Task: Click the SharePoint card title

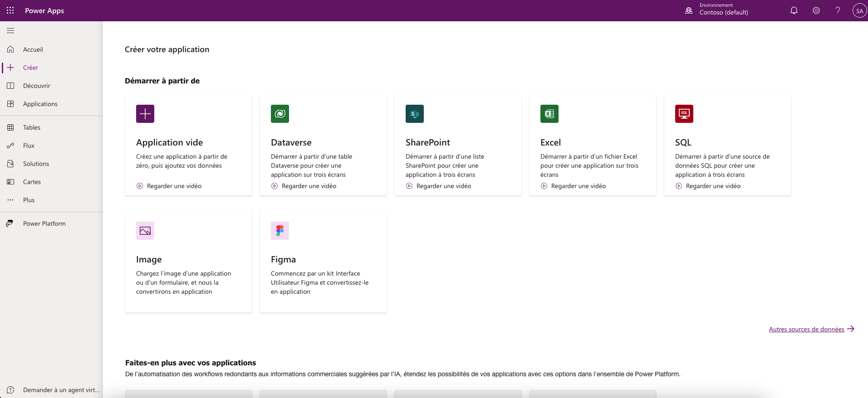Action: tap(428, 142)
